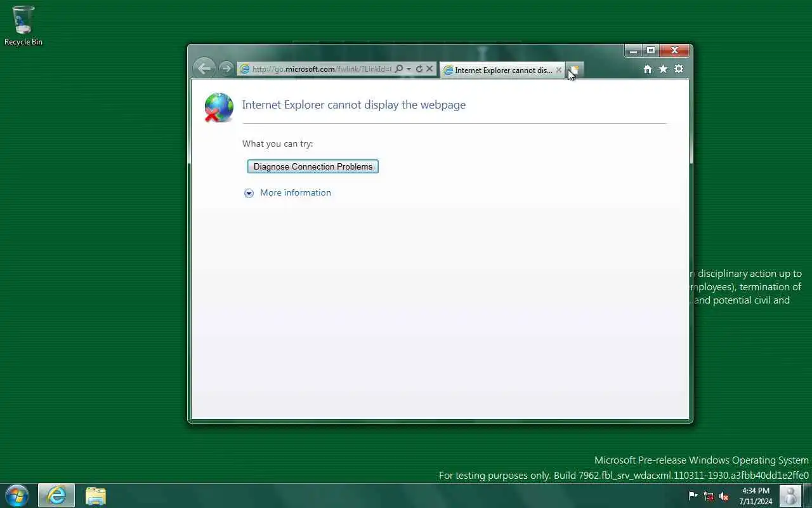Click the Action Center flag tray icon

[x=693, y=496]
